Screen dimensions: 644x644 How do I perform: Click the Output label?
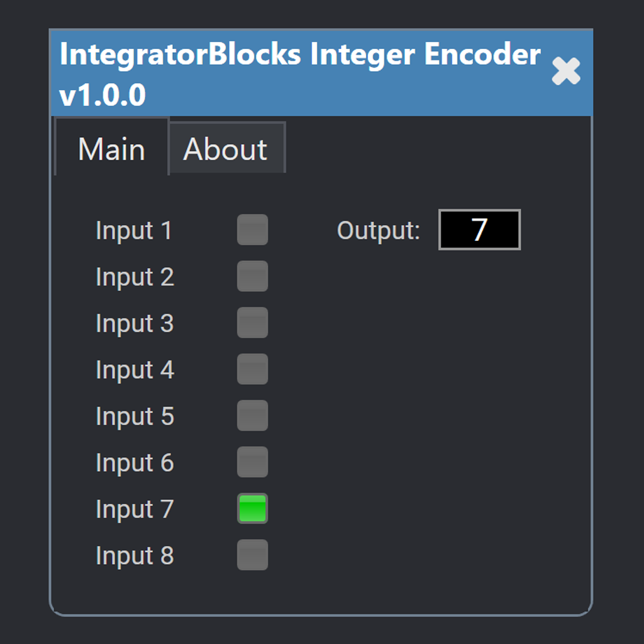(x=377, y=230)
